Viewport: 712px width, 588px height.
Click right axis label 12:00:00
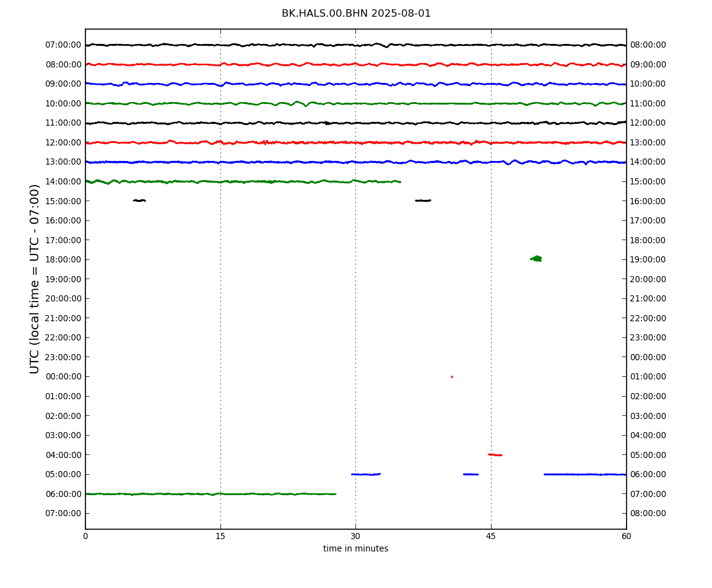pos(648,123)
